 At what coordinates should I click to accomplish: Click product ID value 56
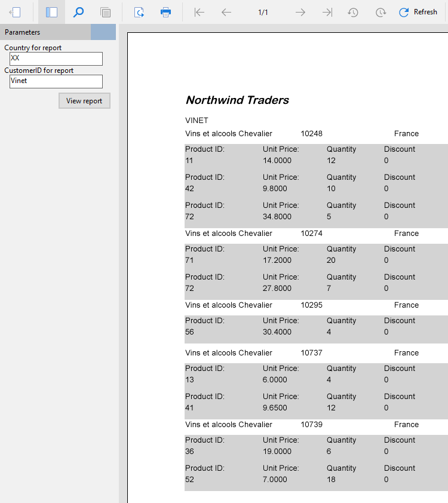click(189, 332)
